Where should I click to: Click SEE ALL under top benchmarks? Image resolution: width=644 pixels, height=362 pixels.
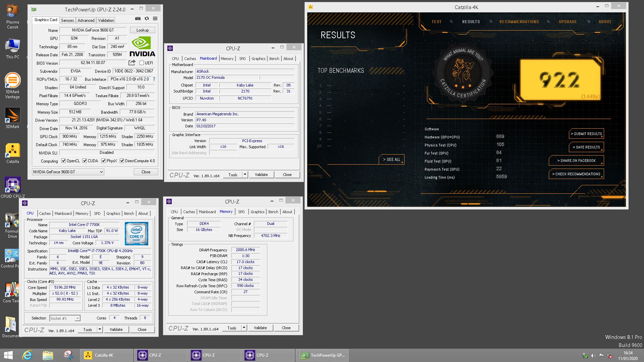pos(391,160)
